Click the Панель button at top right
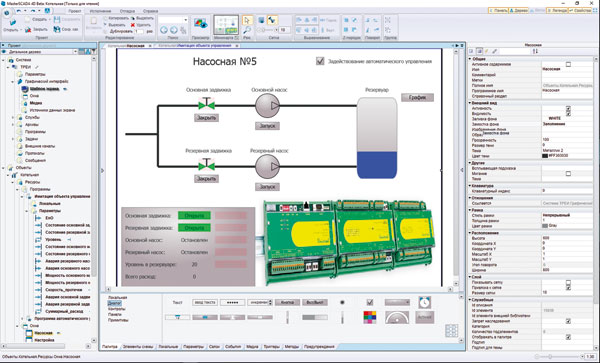 (x=498, y=11)
